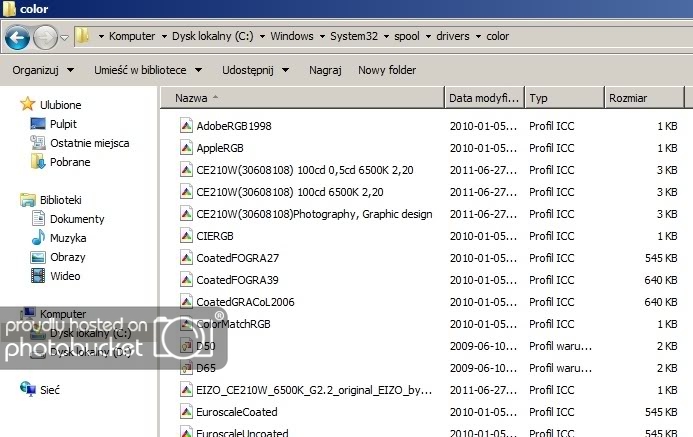
Task: Expand arrow after drivers breadcrumb
Action: [x=478, y=37]
